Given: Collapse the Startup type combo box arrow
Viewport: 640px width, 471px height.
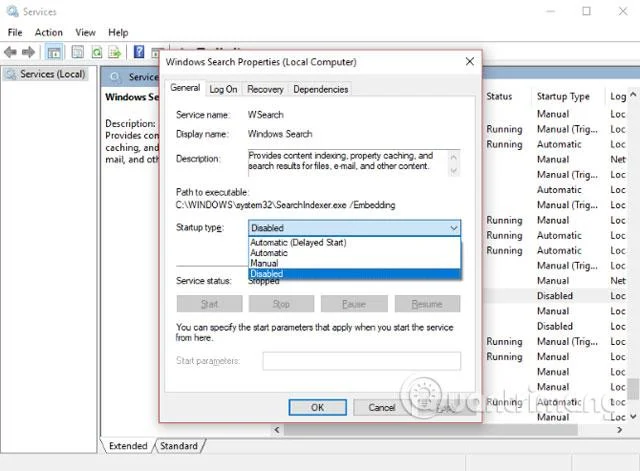Looking at the screenshot, I should coord(454,228).
